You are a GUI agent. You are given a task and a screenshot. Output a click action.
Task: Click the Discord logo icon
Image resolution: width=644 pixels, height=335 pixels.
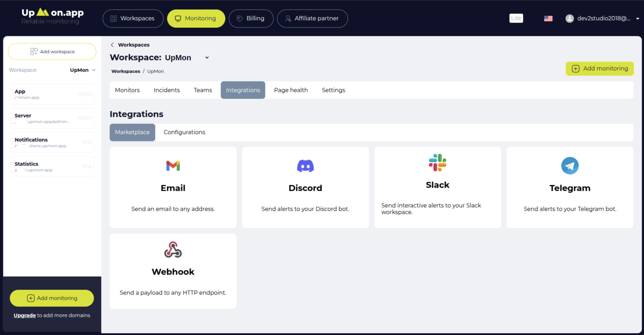pos(305,166)
